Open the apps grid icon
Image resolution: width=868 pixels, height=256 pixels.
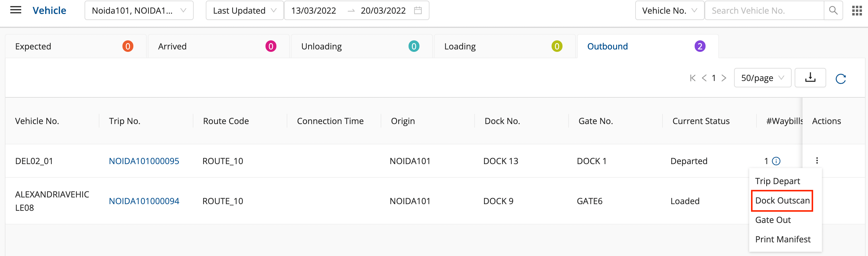(x=856, y=10)
